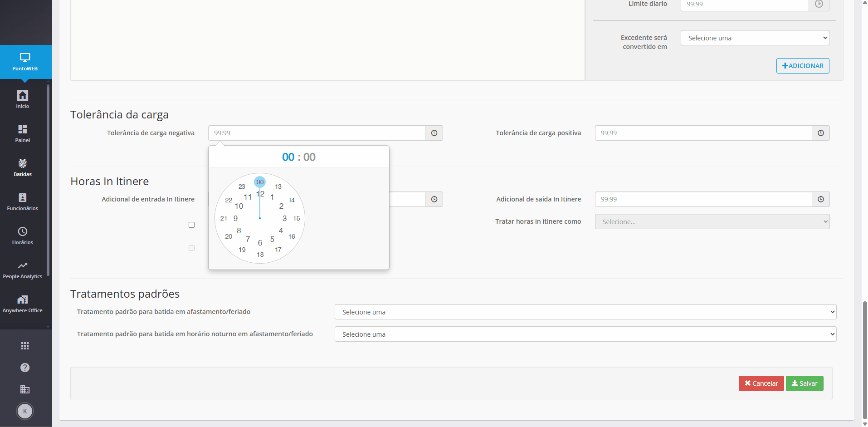Open the Tratar horas in itinere como dropdown
The image size is (868, 427).
pos(712,222)
